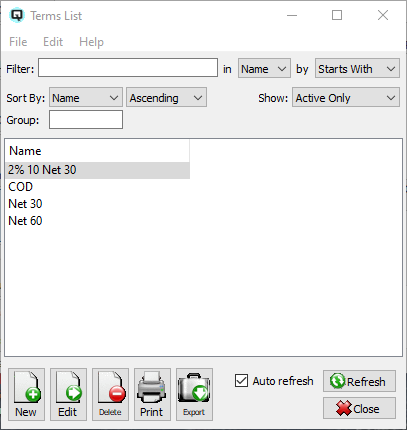Open the Sort By Name dropdown
The width and height of the screenshot is (407, 430).
[86, 97]
